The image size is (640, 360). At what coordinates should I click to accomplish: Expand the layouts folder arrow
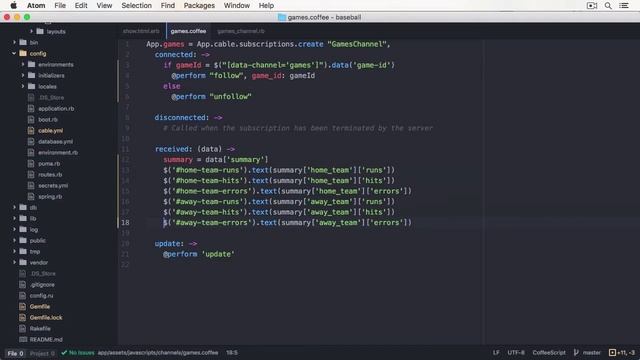tap(31, 31)
